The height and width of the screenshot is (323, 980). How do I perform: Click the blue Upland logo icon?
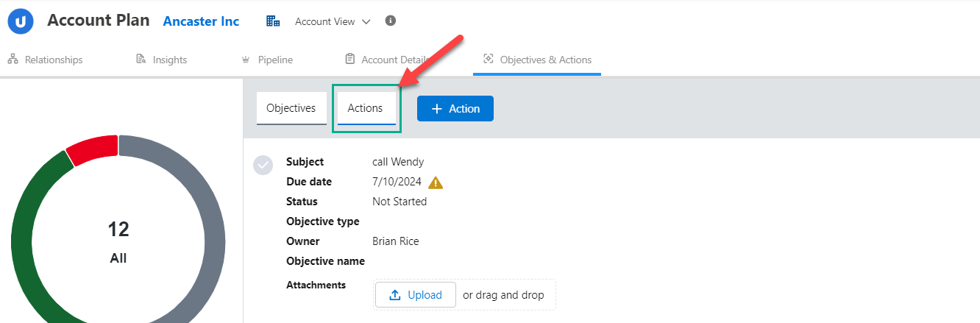click(x=21, y=21)
